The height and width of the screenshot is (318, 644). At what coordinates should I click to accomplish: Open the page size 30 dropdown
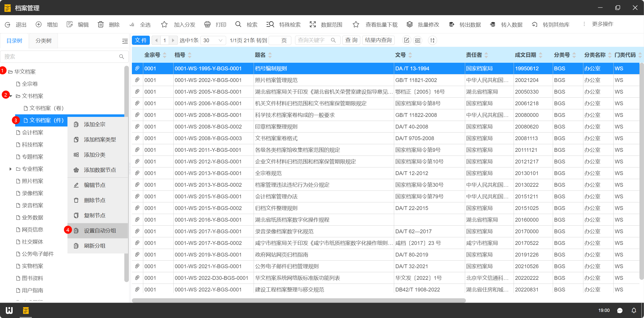pyautogui.click(x=213, y=40)
